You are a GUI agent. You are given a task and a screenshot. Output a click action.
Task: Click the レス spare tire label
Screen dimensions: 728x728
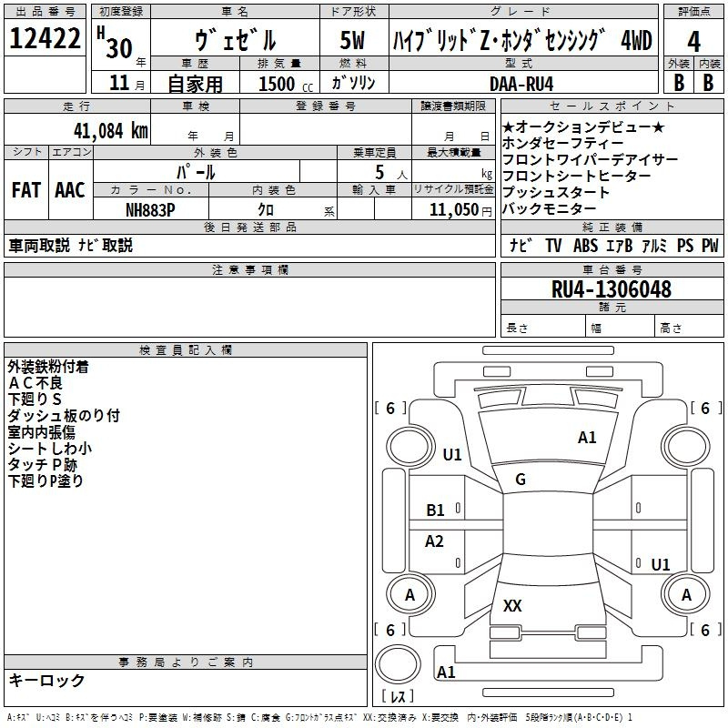pyautogui.click(x=398, y=696)
